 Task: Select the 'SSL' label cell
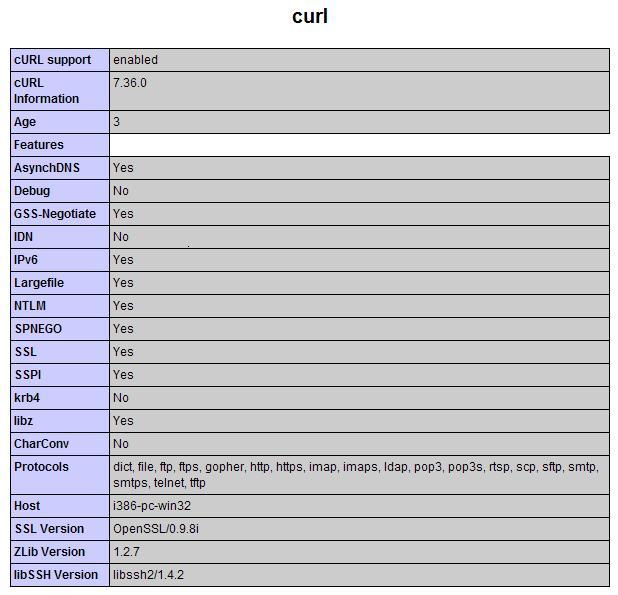coord(60,352)
